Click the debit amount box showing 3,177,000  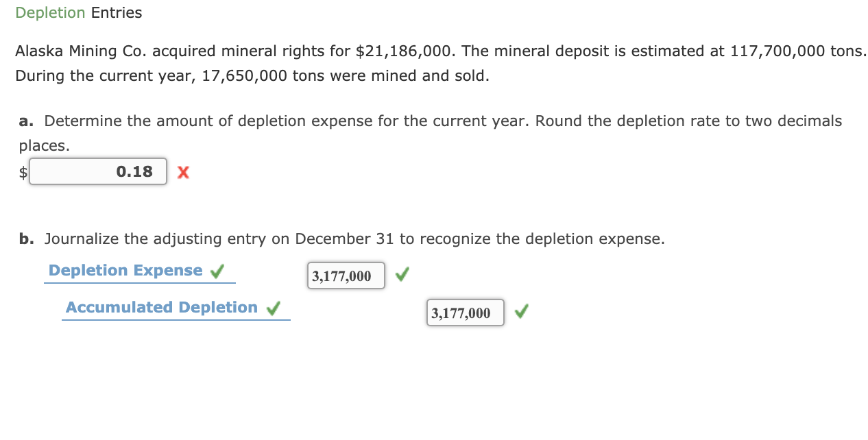point(346,276)
